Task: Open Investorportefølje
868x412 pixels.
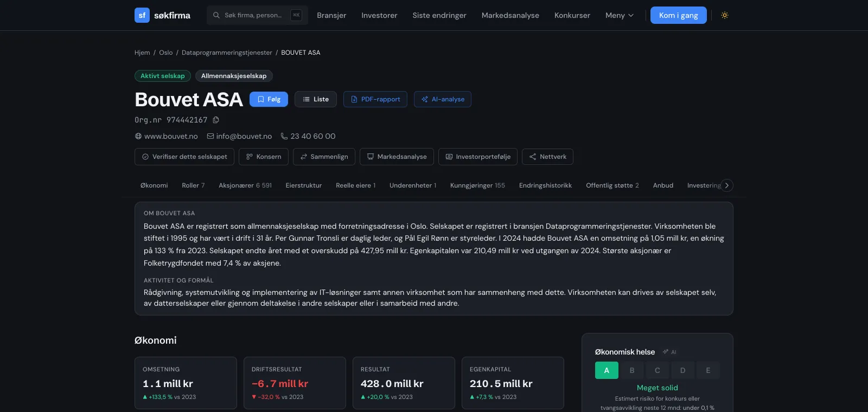Action: coord(478,157)
